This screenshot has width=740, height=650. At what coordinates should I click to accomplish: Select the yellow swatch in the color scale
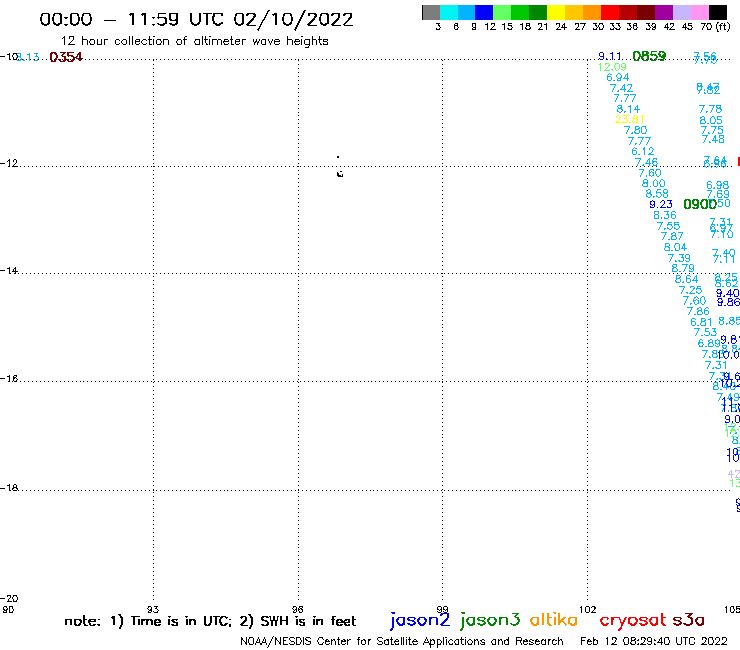[556, 12]
